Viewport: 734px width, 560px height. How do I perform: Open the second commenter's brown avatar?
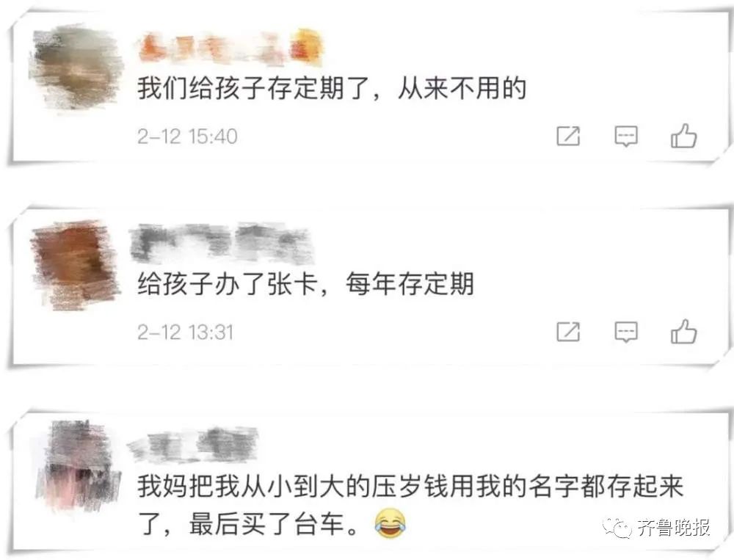point(75,264)
